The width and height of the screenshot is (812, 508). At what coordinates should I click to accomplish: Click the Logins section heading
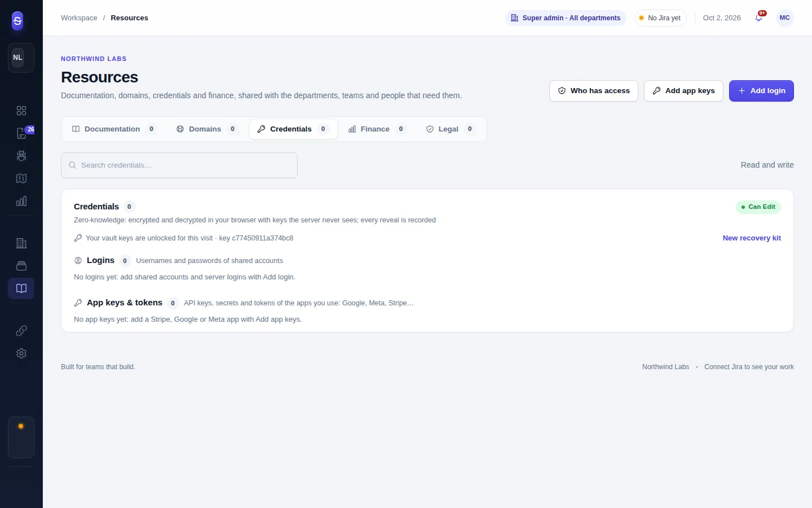click(100, 260)
